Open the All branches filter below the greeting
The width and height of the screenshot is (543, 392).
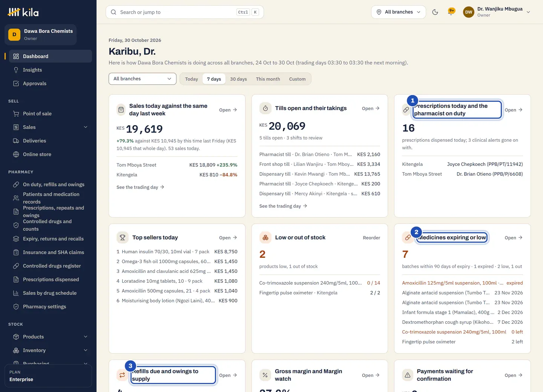(143, 79)
